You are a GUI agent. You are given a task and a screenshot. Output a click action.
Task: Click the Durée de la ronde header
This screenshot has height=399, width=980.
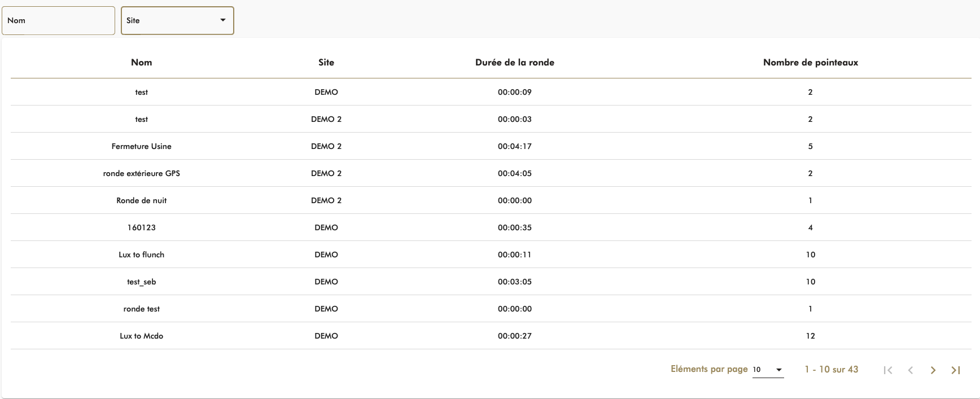514,63
